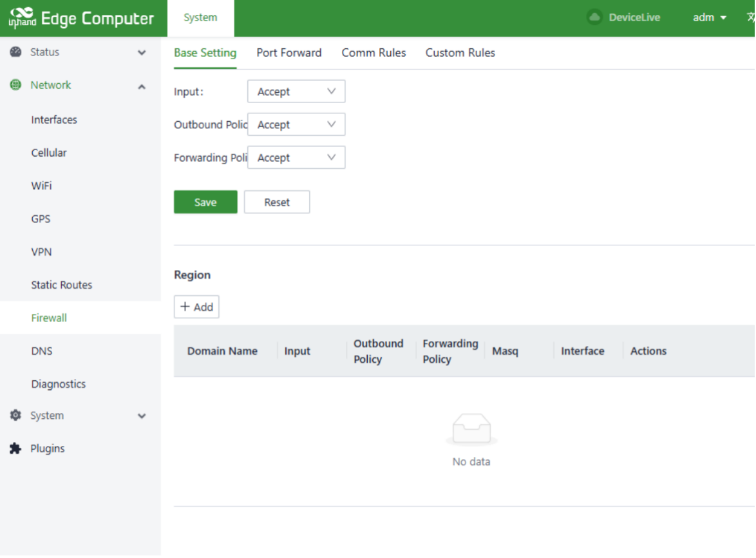The image size is (756, 558).
Task: Expand the Status menu chevron
Action: 142,53
